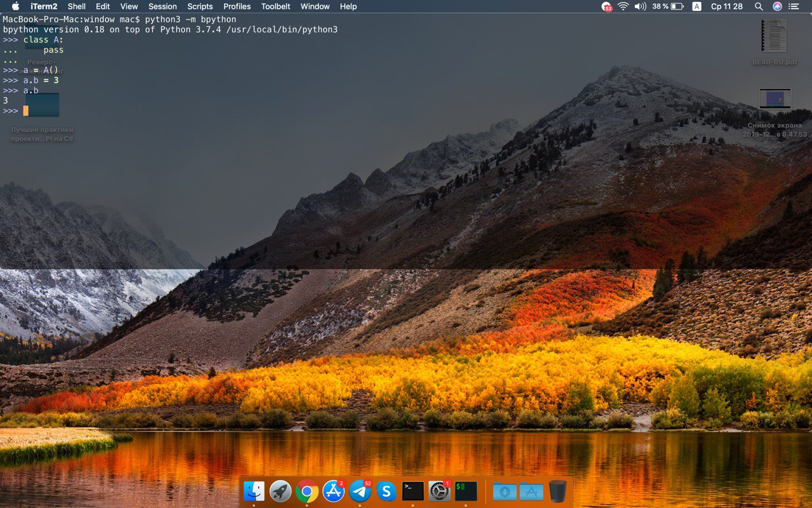The width and height of the screenshot is (812, 508).
Task: Open the View menu
Action: pos(129,6)
